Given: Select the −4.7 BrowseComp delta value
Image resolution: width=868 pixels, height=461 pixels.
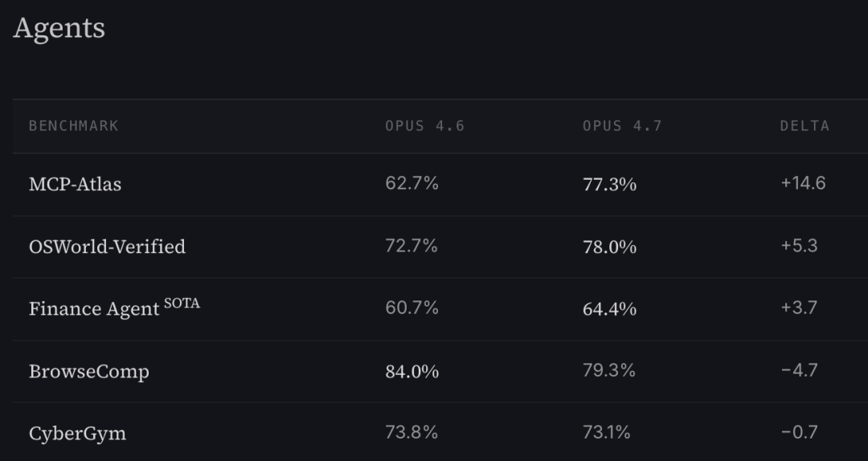Looking at the screenshot, I should tap(799, 370).
